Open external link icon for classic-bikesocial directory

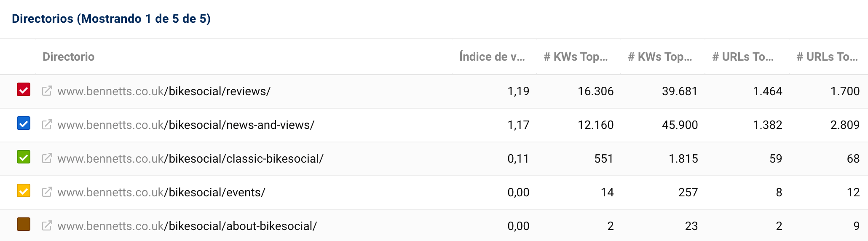[47, 158]
